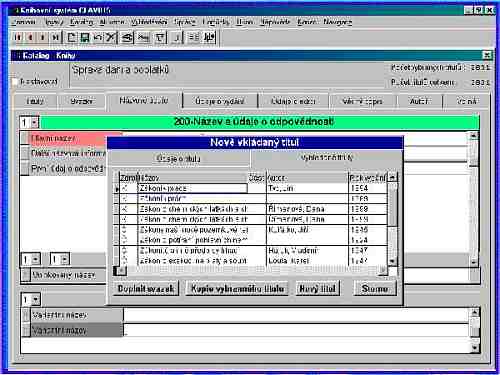This screenshot has height=375, width=500.
Task: Click the new record document icon
Action: (71, 37)
